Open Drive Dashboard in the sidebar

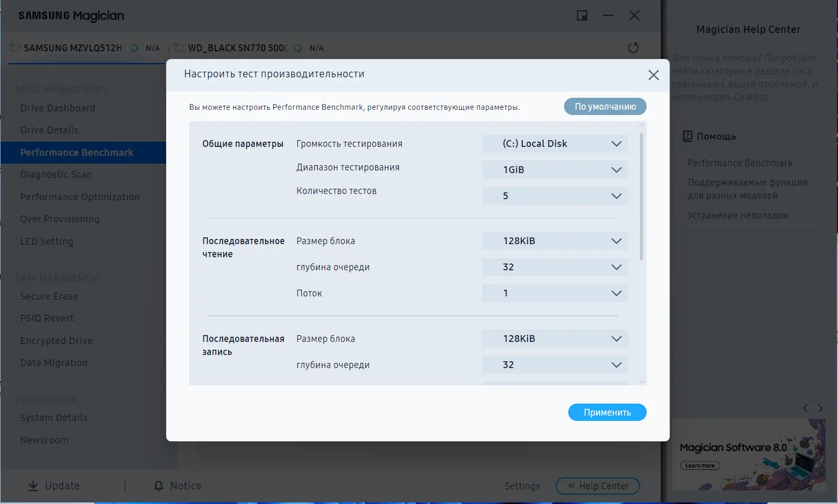coord(58,108)
